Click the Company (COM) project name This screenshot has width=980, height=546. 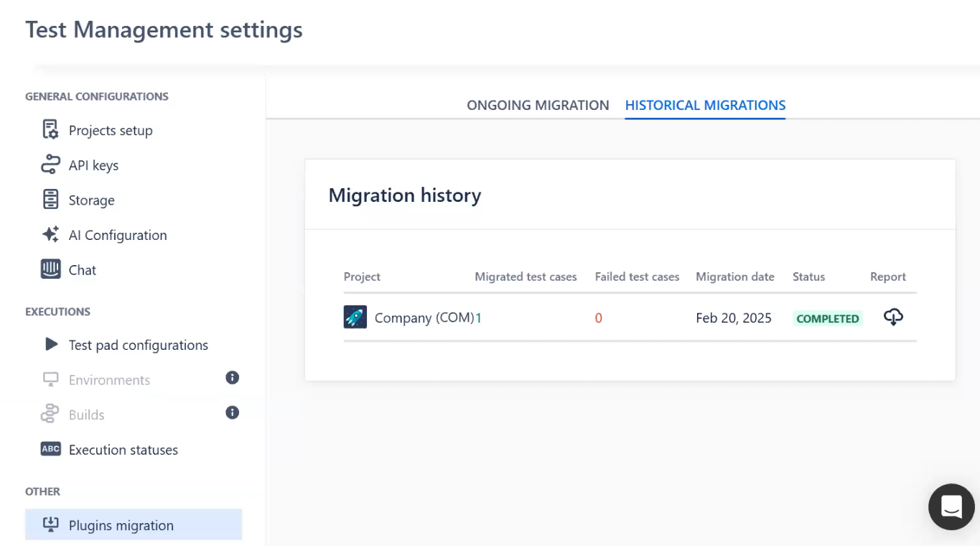tap(424, 318)
